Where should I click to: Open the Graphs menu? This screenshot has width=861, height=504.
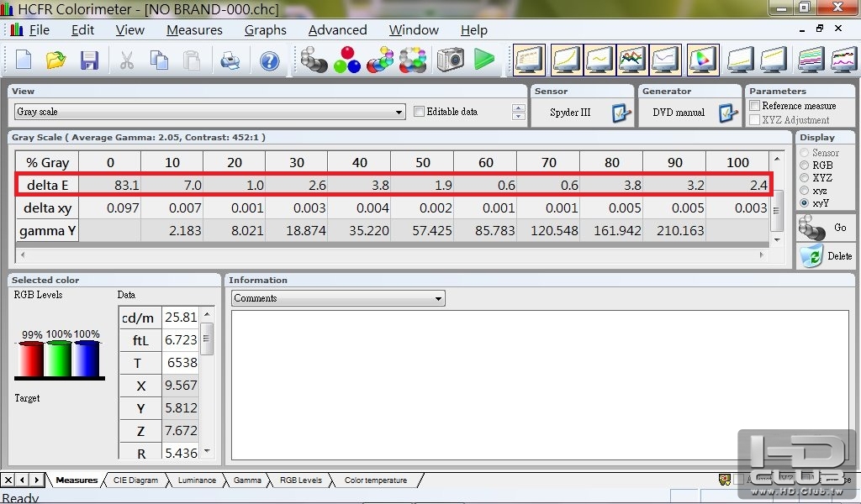click(265, 30)
